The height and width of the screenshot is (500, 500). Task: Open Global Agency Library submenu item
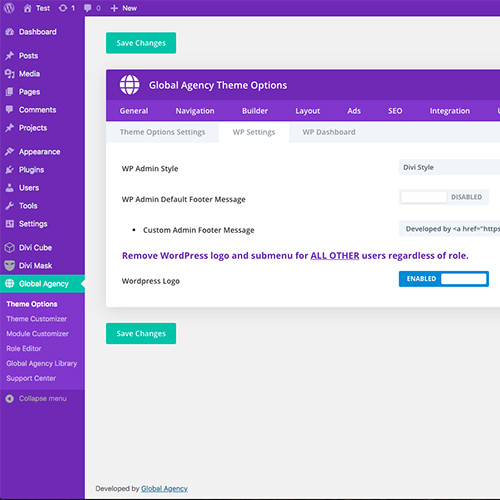[42, 364]
